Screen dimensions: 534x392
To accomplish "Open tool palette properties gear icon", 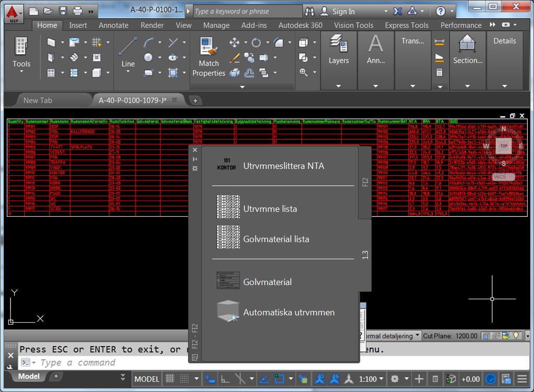I will [x=195, y=168].
